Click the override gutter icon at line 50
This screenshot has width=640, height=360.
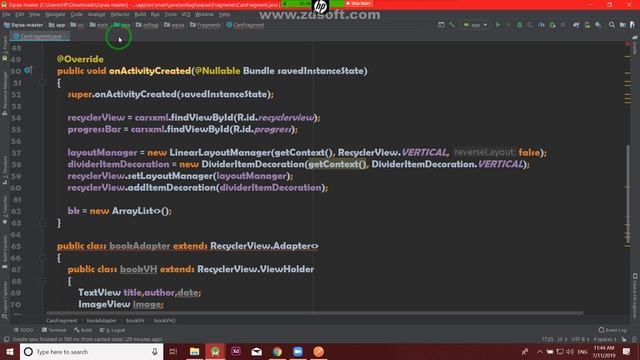[27, 70]
